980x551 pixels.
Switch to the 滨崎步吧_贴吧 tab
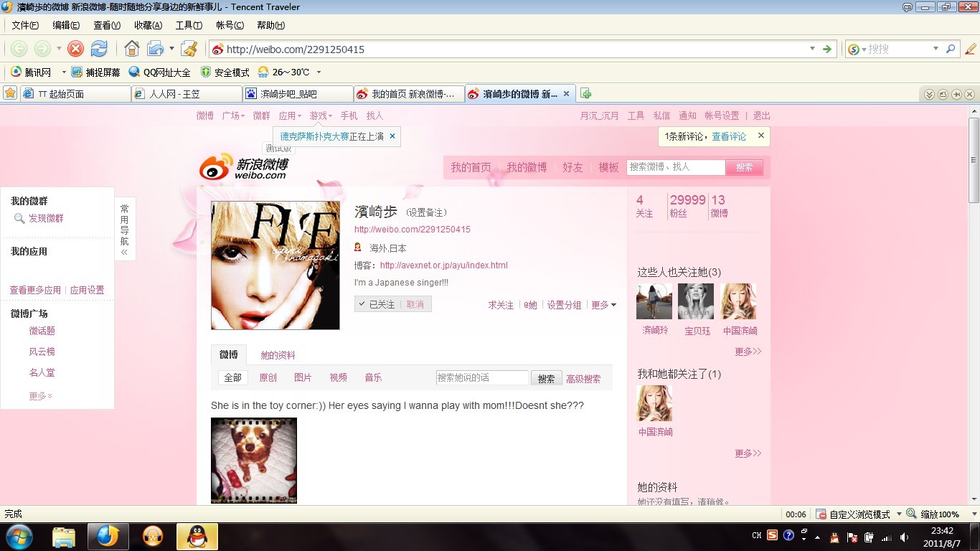(x=298, y=94)
